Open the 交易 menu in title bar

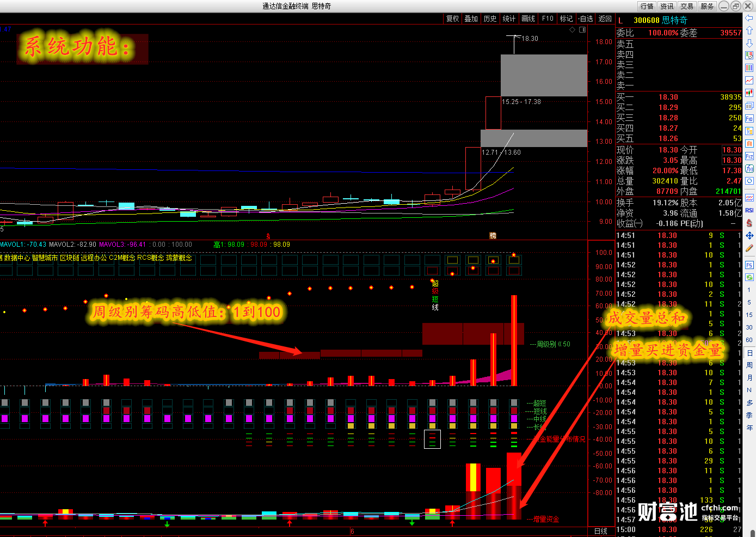pyautogui.click(x=687, y=6)
